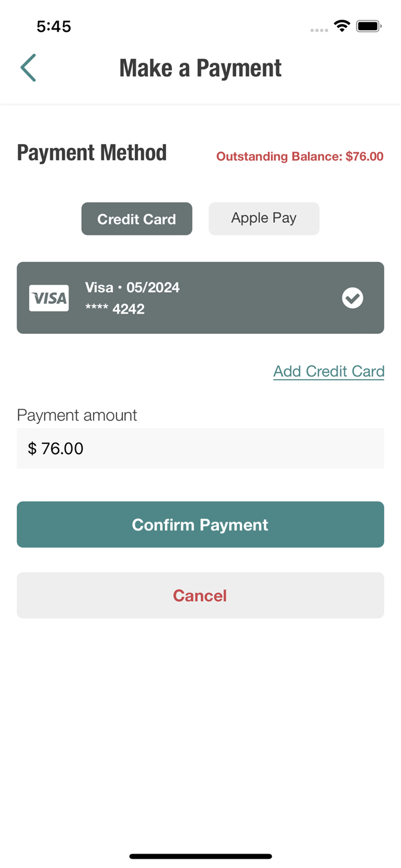Cancel the payment
Viewport: 401px width, 868px height.
pos(200,595)
